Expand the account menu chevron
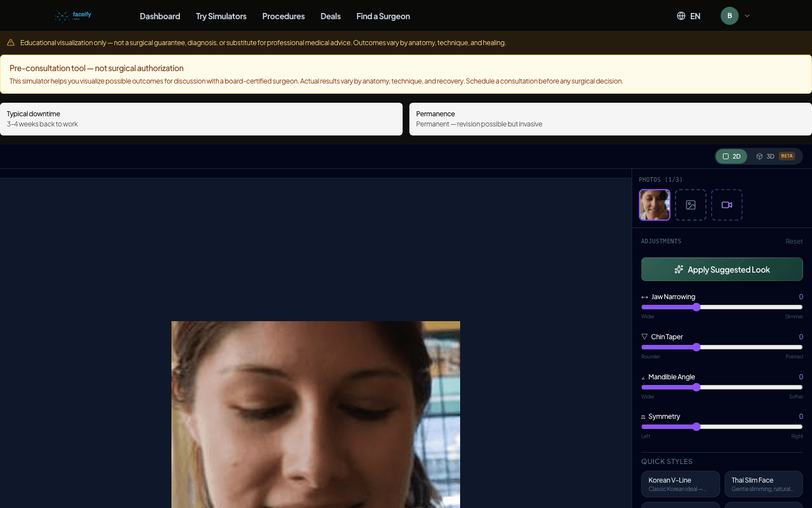 click(x=747, y=16)
